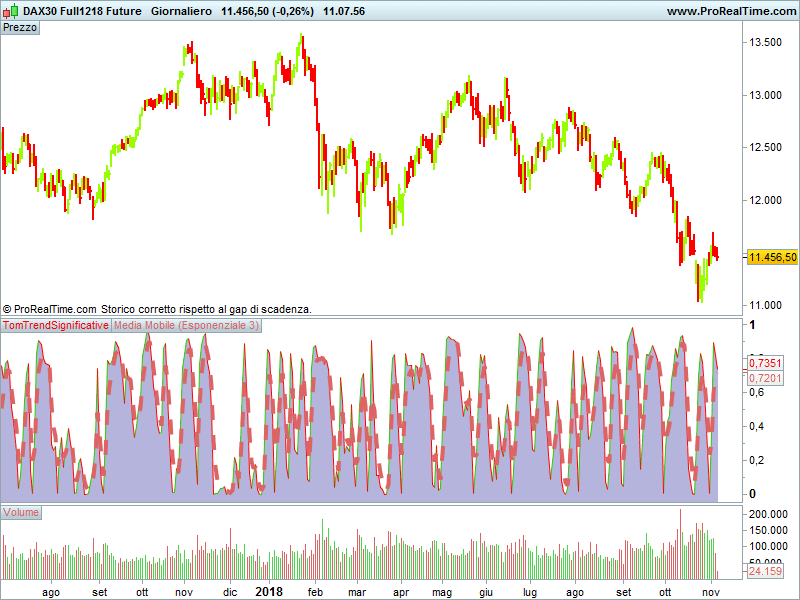This screenshot has width=800, height=600.
Task: Click the 24.159 volume value tag
Action: (765, 571)
